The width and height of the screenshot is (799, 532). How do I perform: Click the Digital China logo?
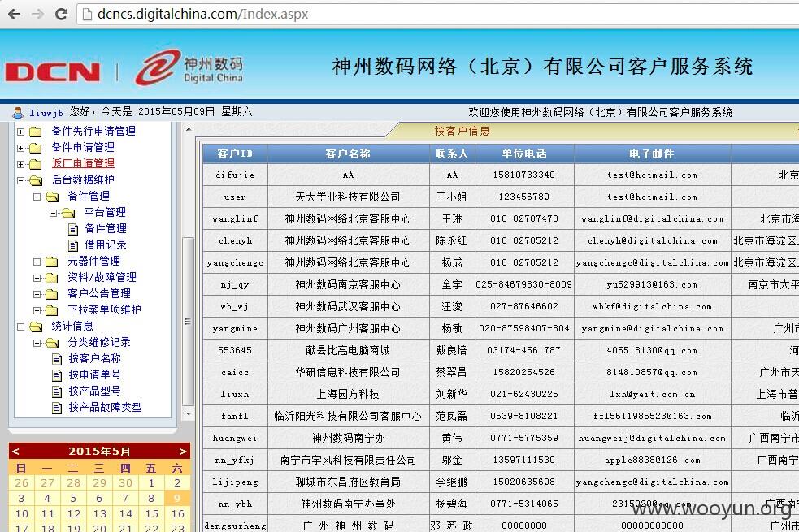coord(189,67)
